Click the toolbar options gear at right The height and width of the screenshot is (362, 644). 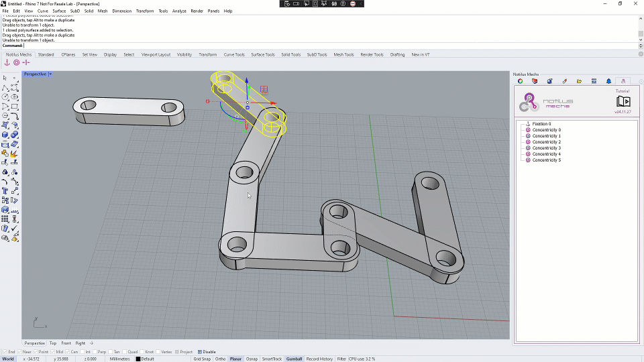point(641,54)
